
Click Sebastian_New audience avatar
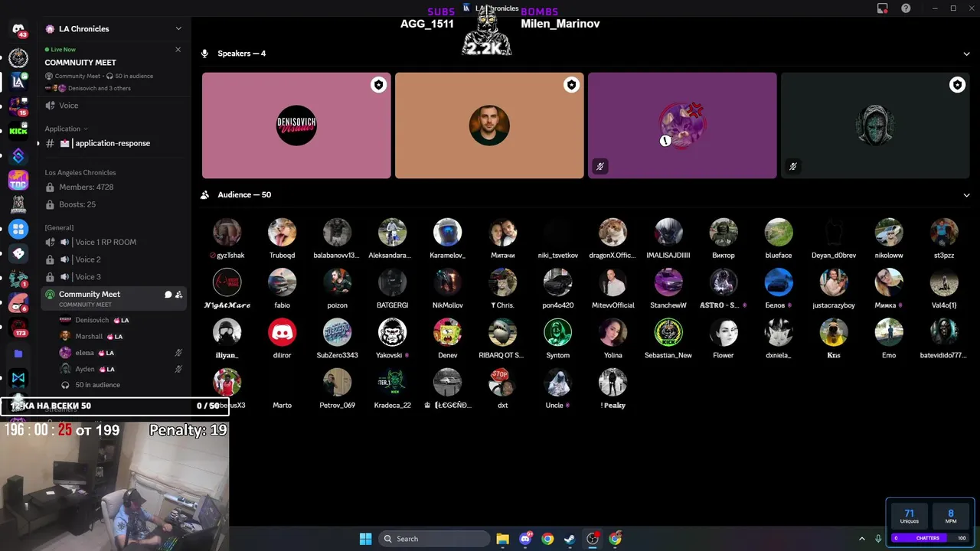668,332
